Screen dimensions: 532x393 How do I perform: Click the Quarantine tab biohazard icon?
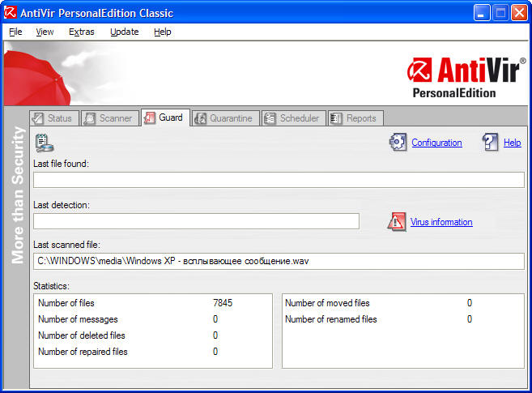tap(201, 118)
